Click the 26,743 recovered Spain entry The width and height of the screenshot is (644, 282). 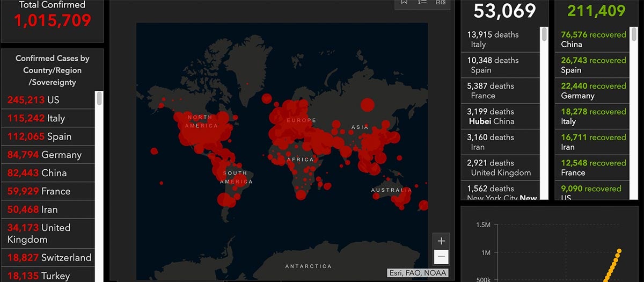click(593, 65)
